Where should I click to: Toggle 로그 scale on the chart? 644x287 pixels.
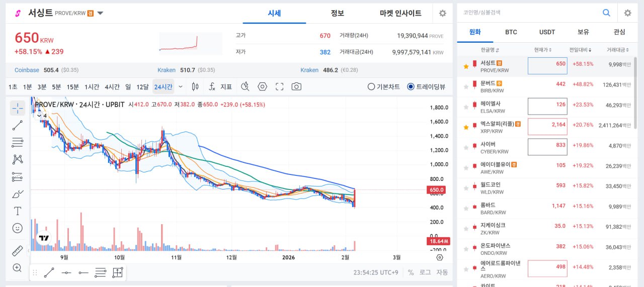(x=425, y=272)
